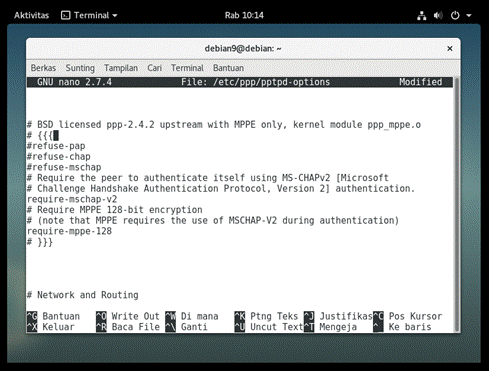Open the Berkas menu
The height and width of the screenshot is (371, 489).
coord(43,68)
